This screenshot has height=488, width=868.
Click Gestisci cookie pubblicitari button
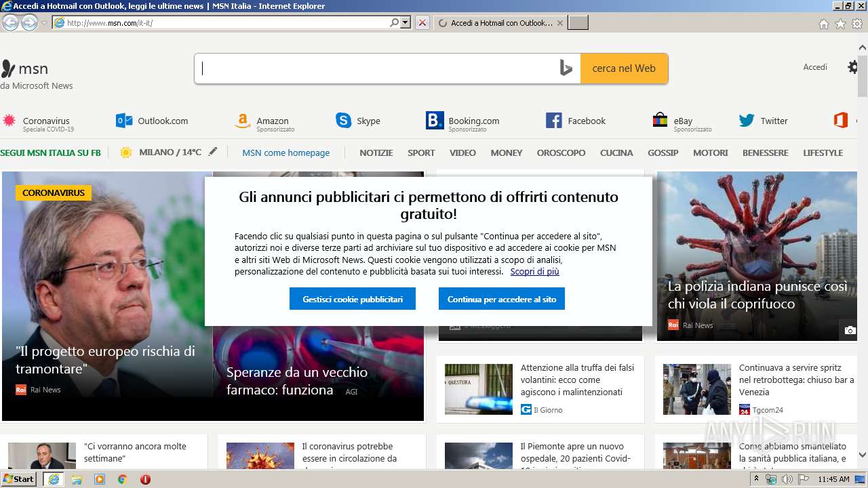(353, 299)
